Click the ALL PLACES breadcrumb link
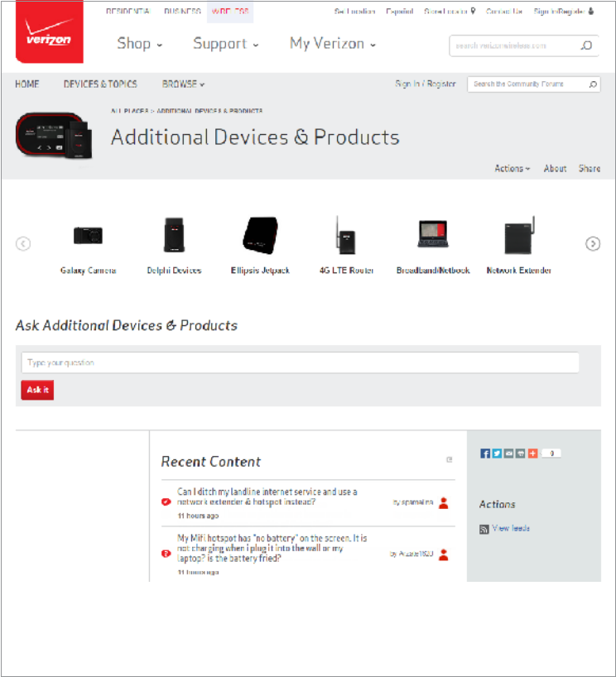Image resolution: width=616 pixels, height=677 pixels. [x=130, y=111]
